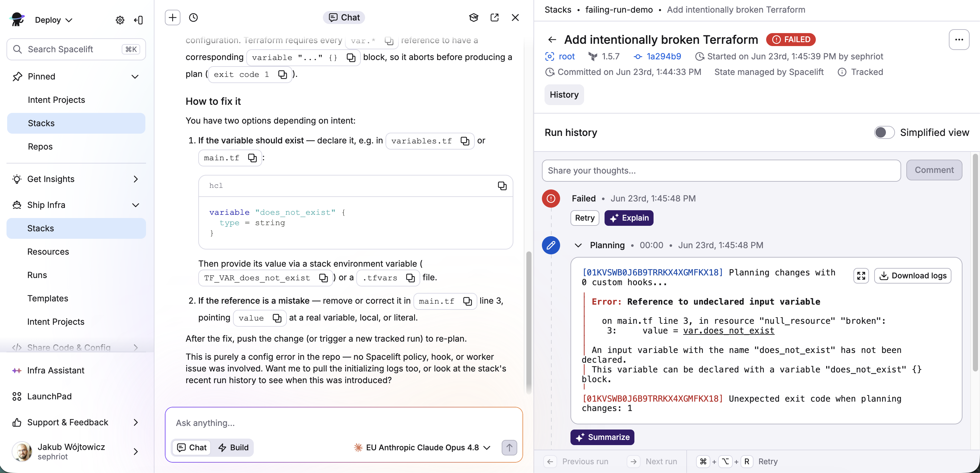The width and height of the screenshot is (980, 473).
Task: Choose a model from Claude Opus dropdown
Action: pyautogui.click(x=422, y=447)
